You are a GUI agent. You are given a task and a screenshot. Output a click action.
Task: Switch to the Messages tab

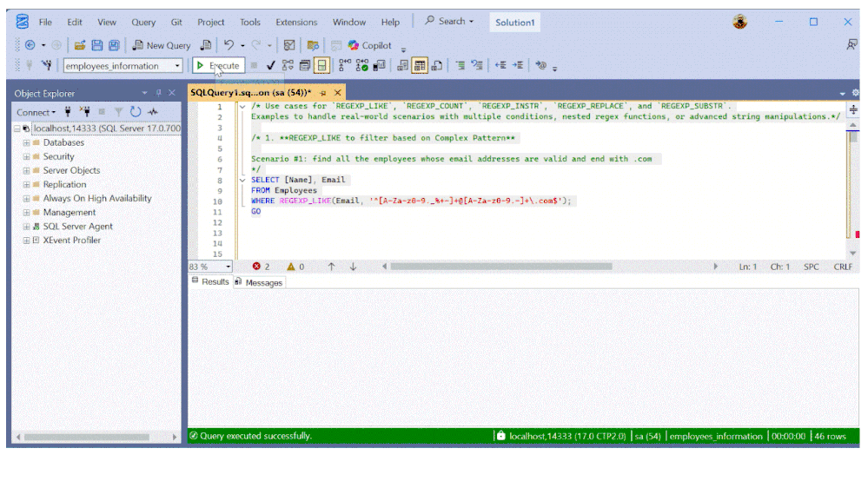point(259,283)
